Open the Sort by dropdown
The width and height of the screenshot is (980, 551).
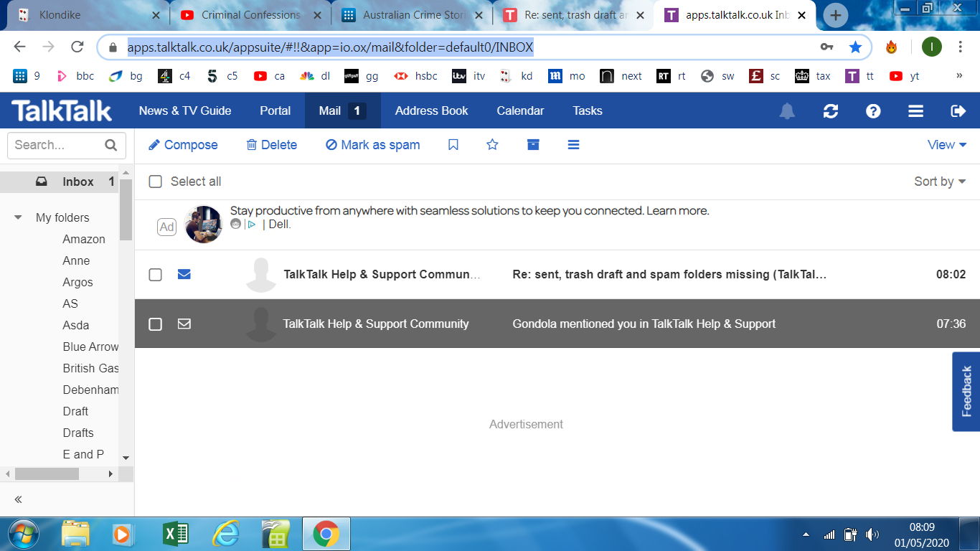(x=938, y=182)
